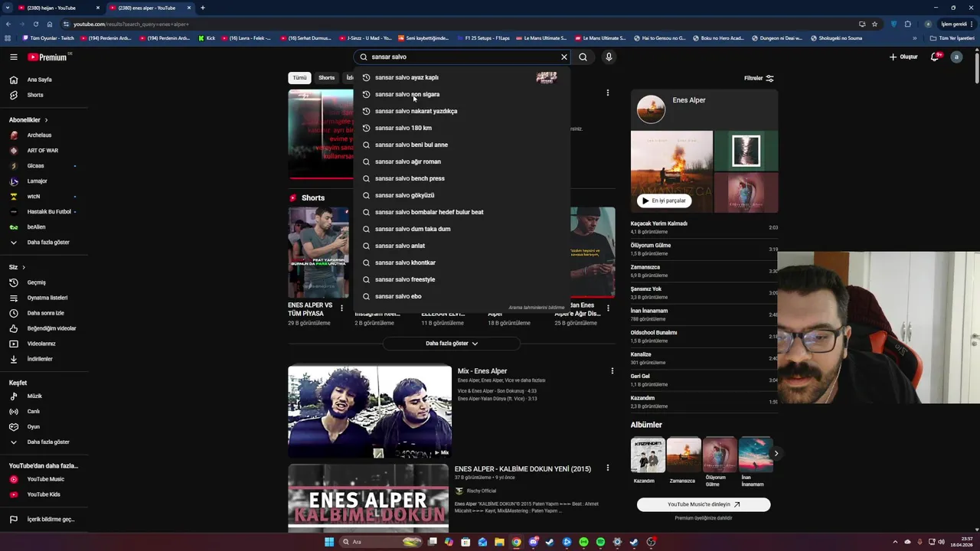Image resolution: width=980 pixels, height=551 pixels.
Task: Open Oyun gaming section
Action: (x=34, y=427)
